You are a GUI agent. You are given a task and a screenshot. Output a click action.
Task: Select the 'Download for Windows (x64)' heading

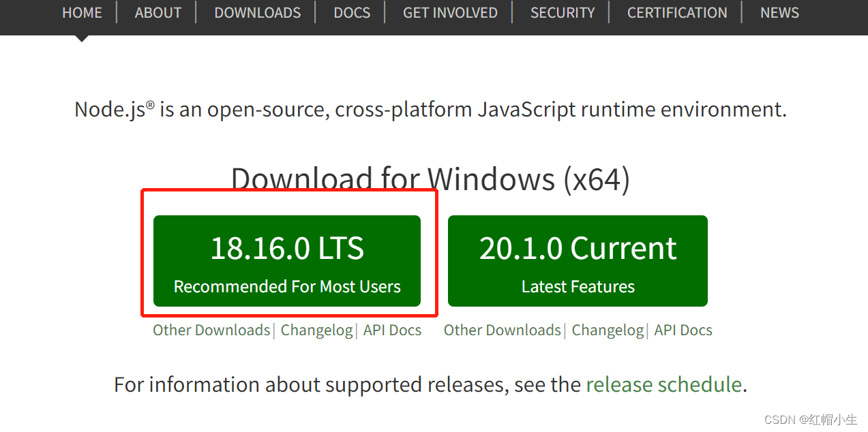[430, 179]
